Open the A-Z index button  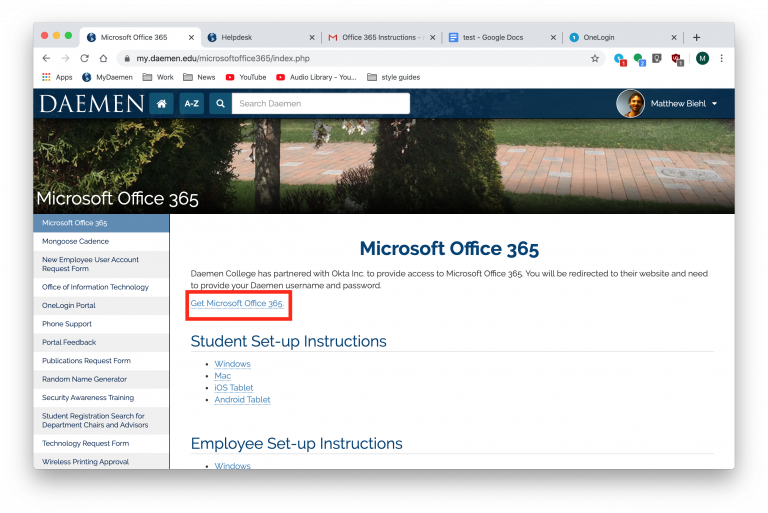(x=192, y=103)
